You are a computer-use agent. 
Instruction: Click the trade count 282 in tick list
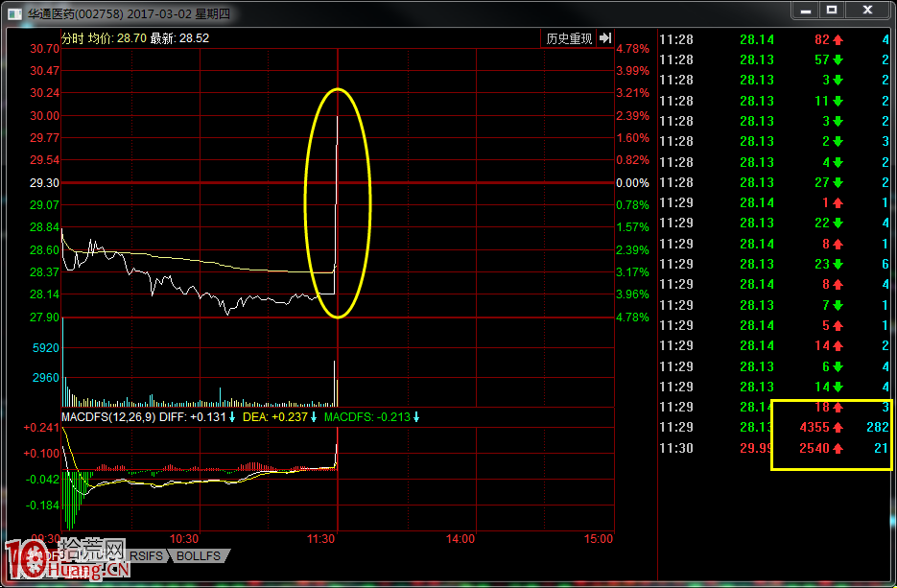coord(878,427)
